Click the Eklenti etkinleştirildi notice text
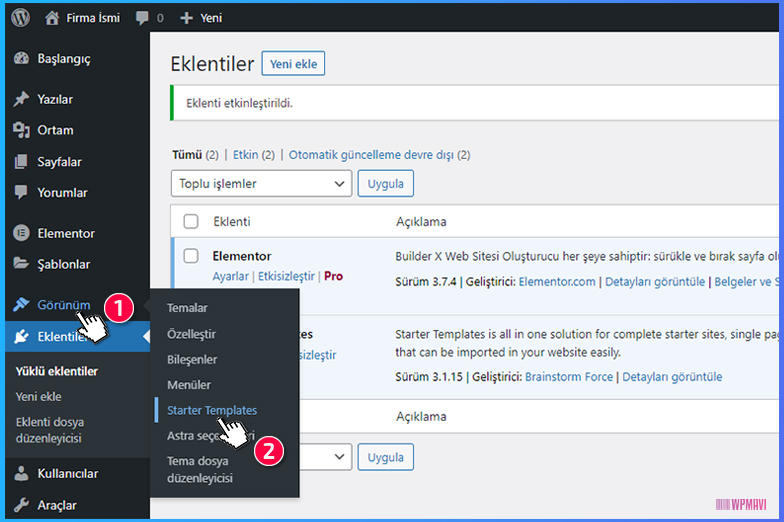This screenshot has width=784, height=522. pyautogui.click(x=240, y=103)
